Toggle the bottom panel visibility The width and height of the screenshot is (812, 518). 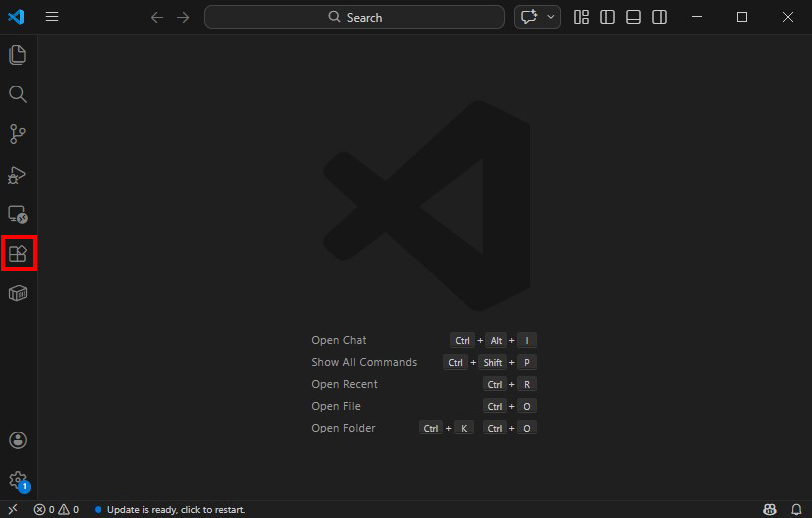[x=633, y=17]
